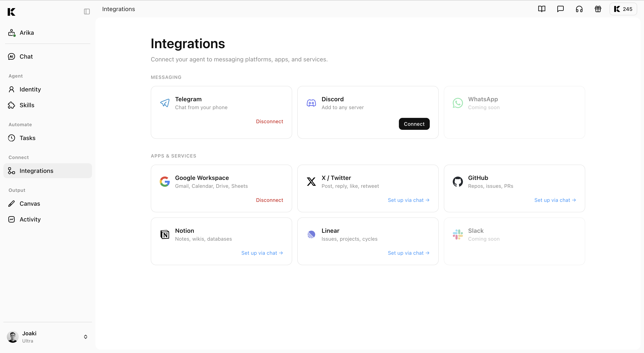This screenshot has width=644, height=353.
Task: Click the Notion logo icon
Action: pyautogui.click(x=165, y=234)
